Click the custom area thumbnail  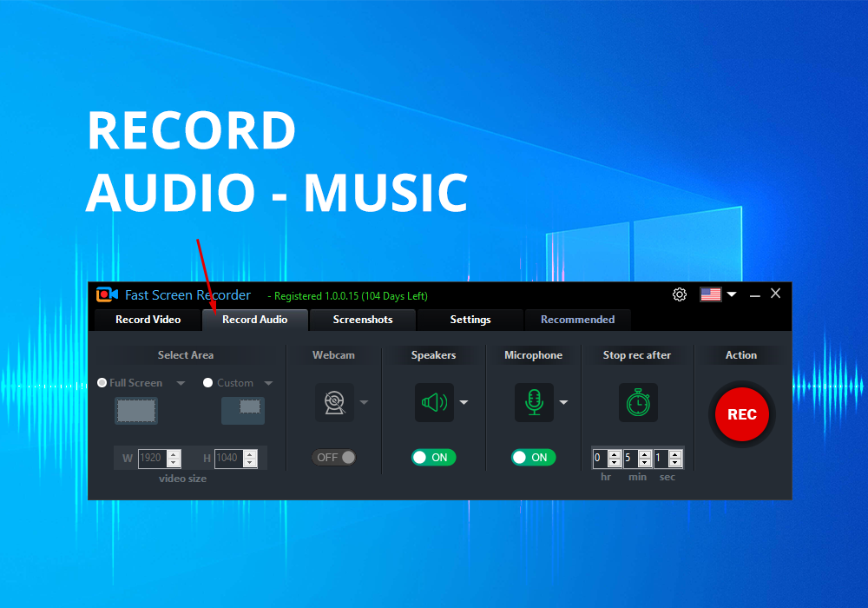click(243, 411)
